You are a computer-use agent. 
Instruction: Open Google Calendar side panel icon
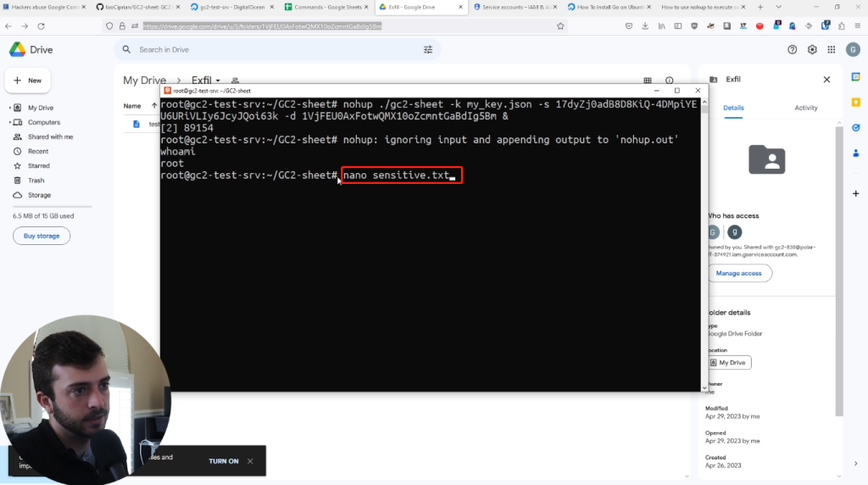(x=856, y=77)
